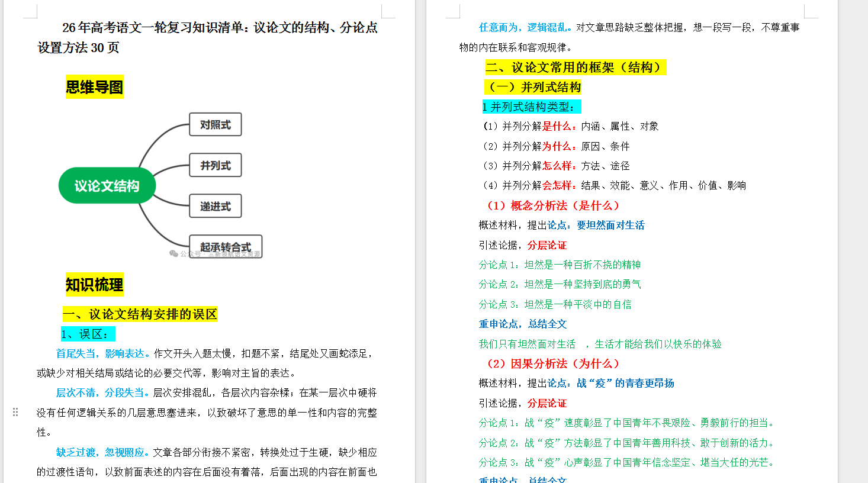Click the title's second line 设置方法 30 页
The height and width of the screenshot is (483, 868).
(x=78, y=47)
